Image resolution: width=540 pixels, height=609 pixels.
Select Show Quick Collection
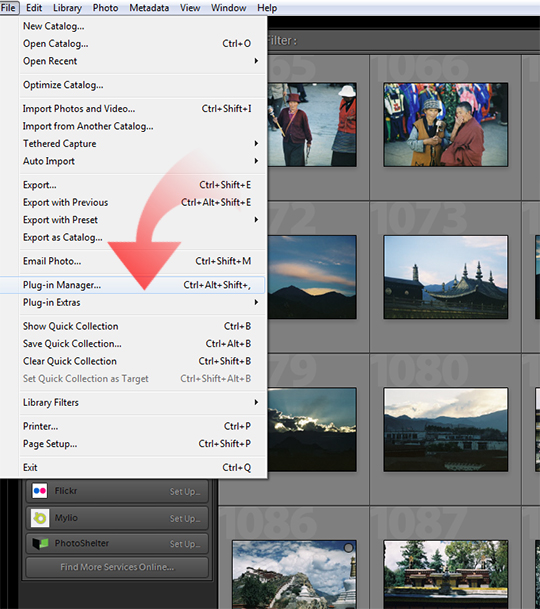pyautogui.click(x=133, y=326)
